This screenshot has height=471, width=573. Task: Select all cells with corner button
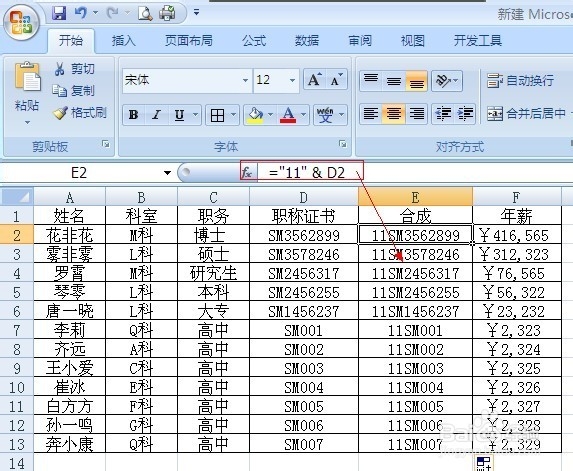tap(17, 197)
